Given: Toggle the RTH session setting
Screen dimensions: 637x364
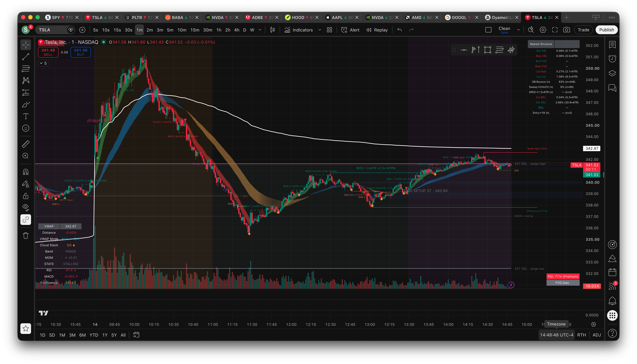Looking at the screenshot, I should (582, 335).
